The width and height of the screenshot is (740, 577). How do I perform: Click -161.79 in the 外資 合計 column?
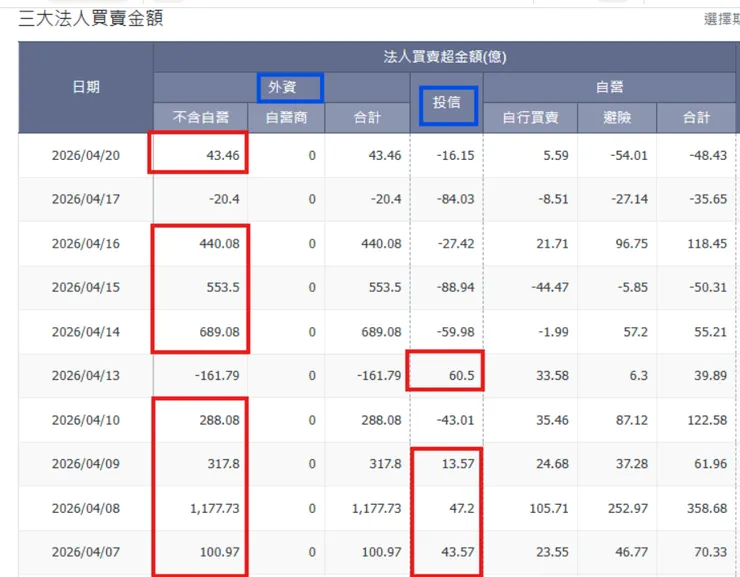[x=379, y=376]
